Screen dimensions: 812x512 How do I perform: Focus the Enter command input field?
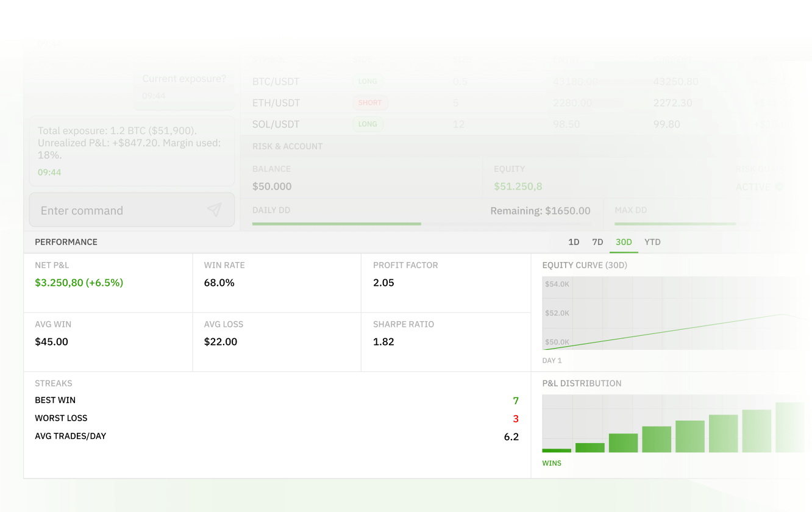[110, 210]
